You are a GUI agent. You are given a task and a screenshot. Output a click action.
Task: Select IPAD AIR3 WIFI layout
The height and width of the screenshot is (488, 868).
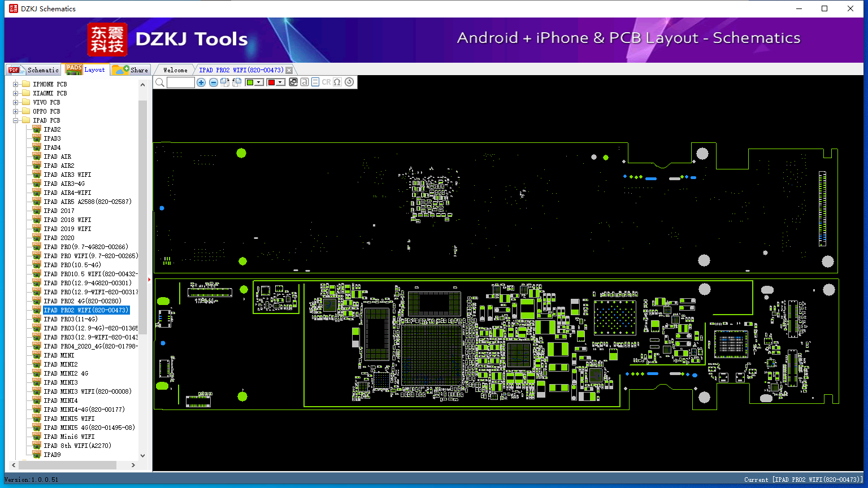pos(67,175)
